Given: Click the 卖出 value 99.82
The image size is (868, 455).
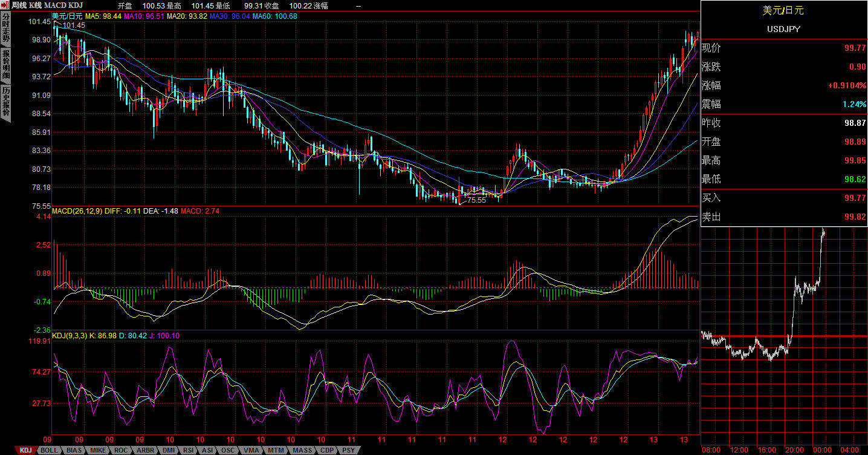Looking at the screenshot, I should tap(855, 217).
